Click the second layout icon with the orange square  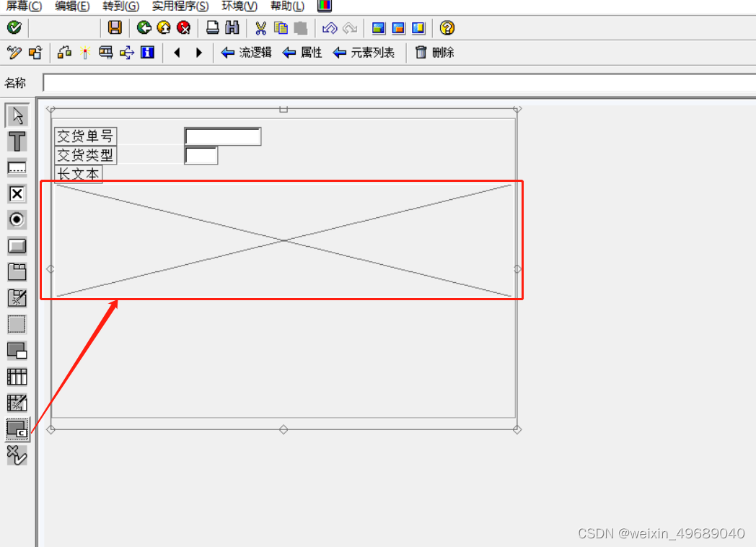[x=399, y=27]
